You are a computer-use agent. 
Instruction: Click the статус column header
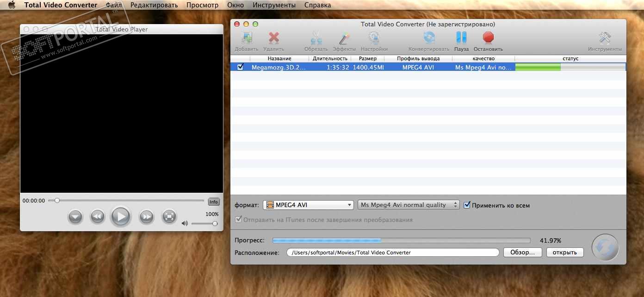tap(570, 58)
